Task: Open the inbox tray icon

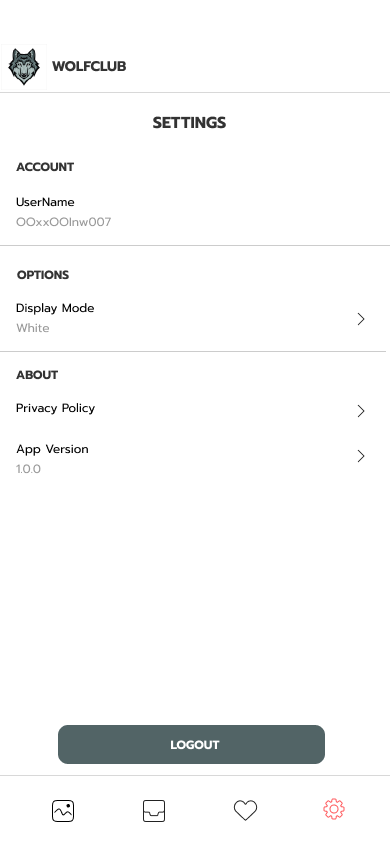Action: pyautogui.click(x=154, y=811)
